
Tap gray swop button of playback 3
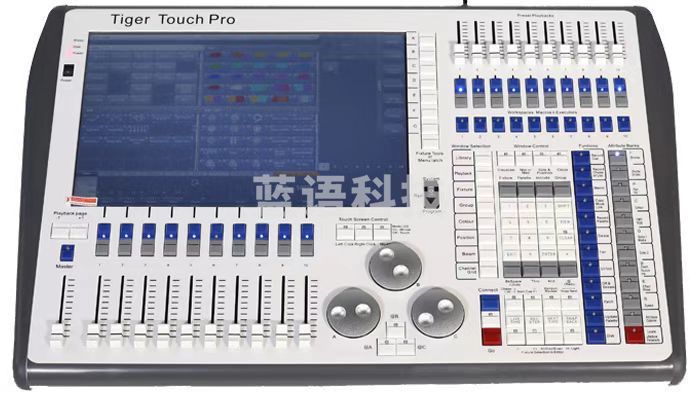coord(148,249)
